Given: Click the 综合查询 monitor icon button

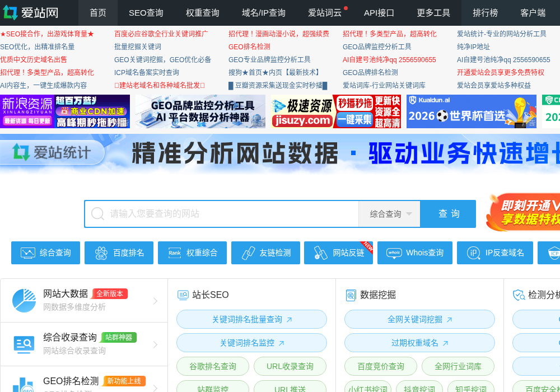Looking at the screenshot, I should click(x=28, y=253).
